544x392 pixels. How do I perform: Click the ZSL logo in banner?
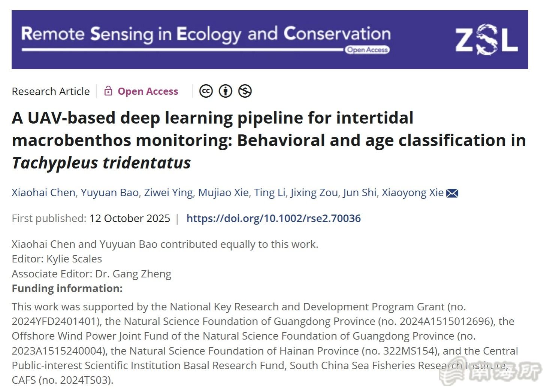486,39
